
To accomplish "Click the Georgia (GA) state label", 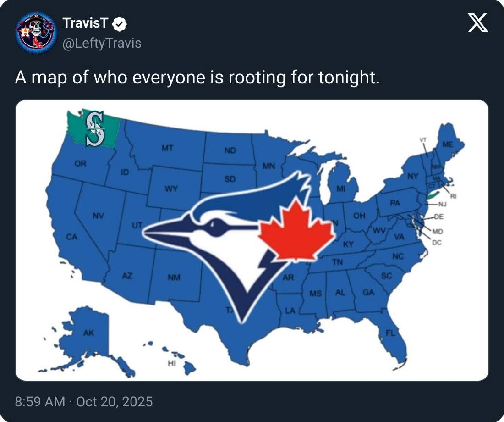I will tap(368, 292).
